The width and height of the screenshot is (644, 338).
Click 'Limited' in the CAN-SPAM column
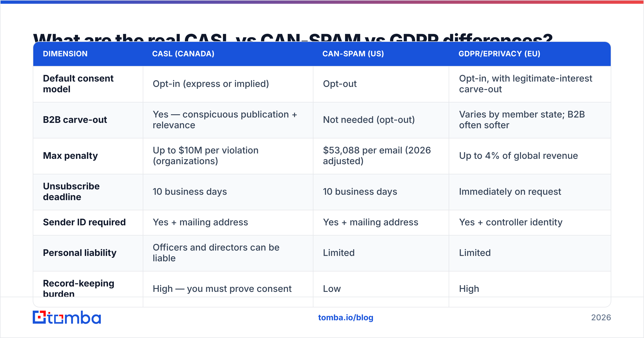click(339, 253)
